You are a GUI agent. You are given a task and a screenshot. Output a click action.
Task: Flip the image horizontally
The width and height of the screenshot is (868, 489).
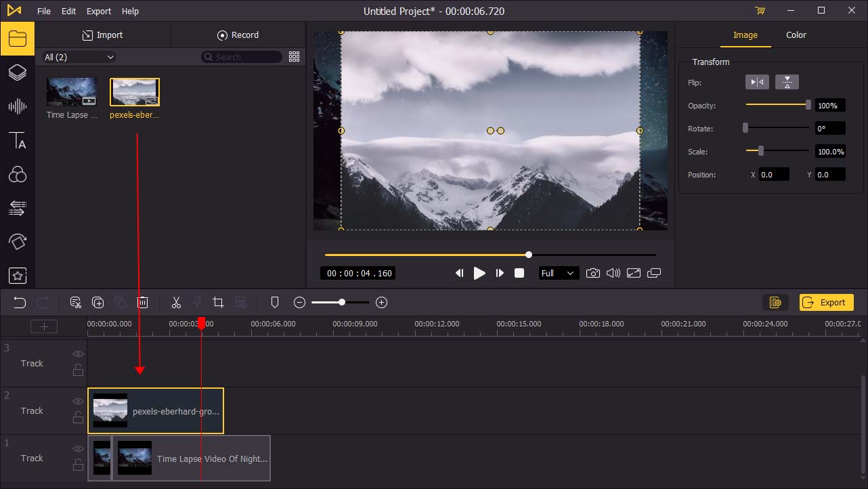[x=757, y=83]
